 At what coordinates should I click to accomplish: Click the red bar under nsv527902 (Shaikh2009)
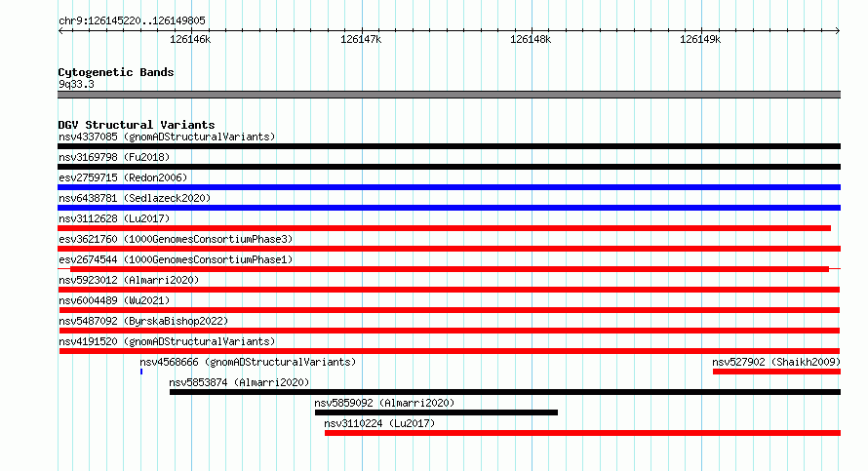pos(776,372)
